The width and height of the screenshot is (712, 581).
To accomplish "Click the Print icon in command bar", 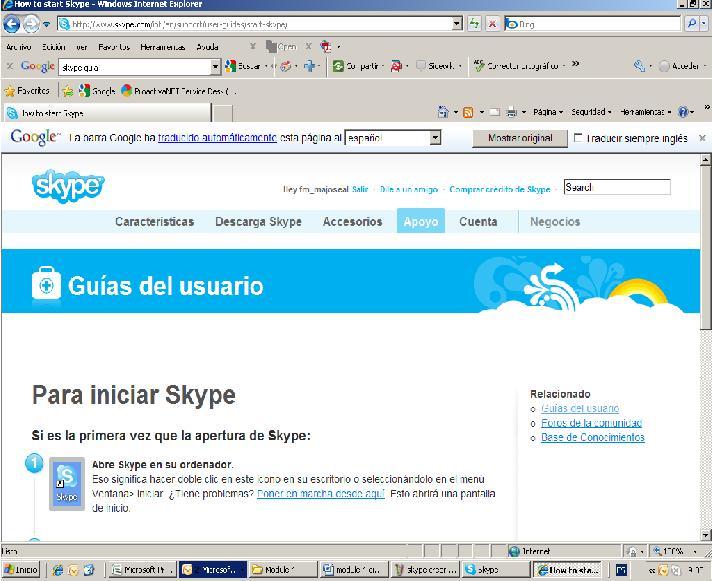I will click(512, 112).
